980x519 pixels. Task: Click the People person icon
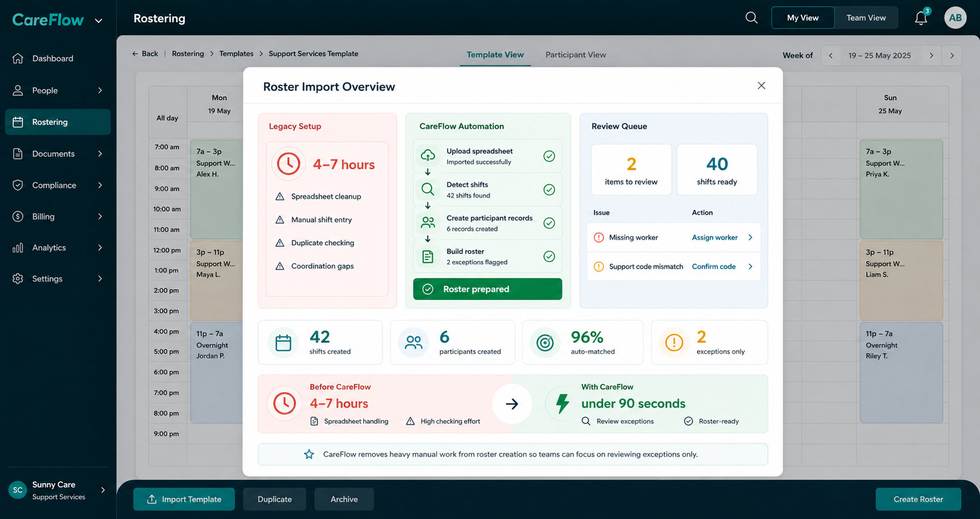pos(18,90)
